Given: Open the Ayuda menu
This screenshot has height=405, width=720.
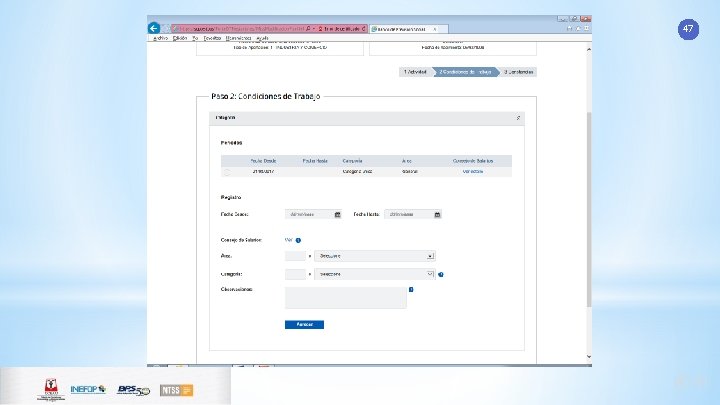Looking at the screenshot, I should click(x=262, y=38).
